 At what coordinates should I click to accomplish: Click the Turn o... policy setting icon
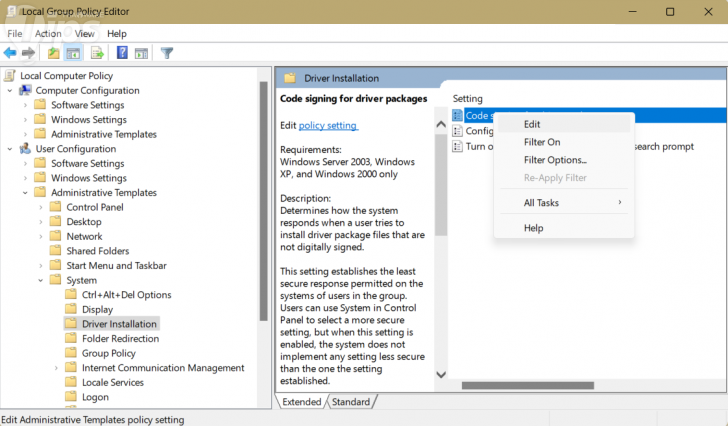point(457,147)
